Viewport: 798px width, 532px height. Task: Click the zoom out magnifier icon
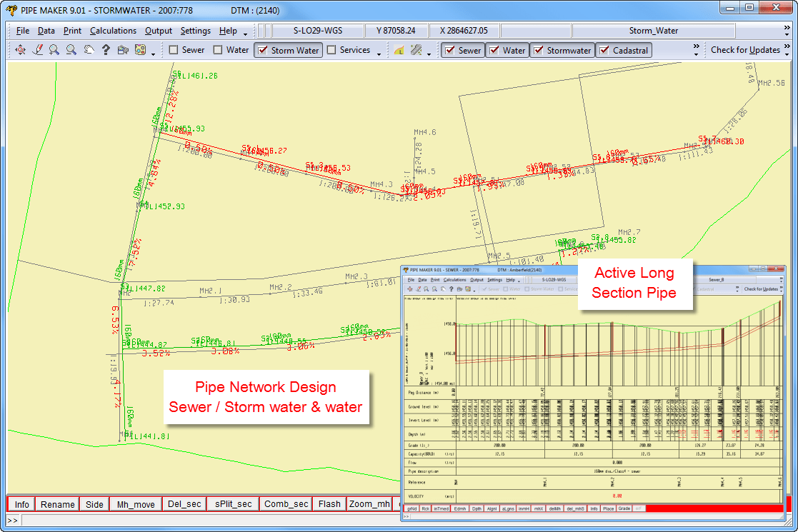click(x=71, y=50)
